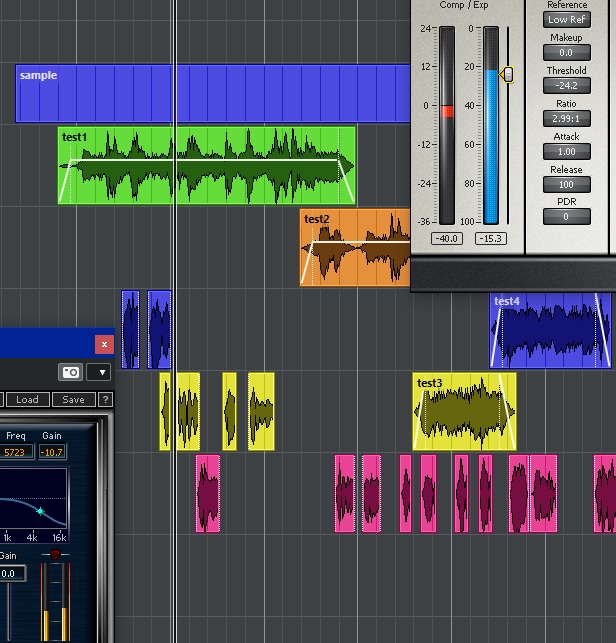Click the -15.3 gain reduction readout
Image resolution: width=616 pixels, height=643 pixels.
(491, 238)
